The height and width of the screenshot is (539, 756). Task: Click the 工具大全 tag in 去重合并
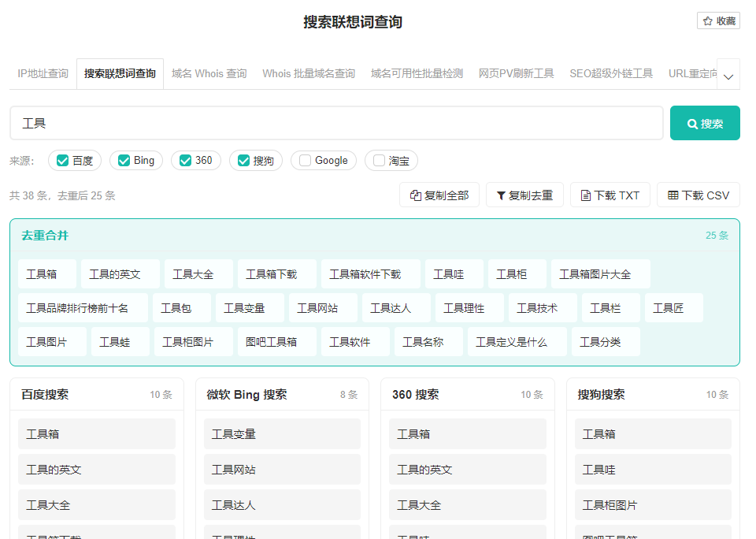pos(198,274)
